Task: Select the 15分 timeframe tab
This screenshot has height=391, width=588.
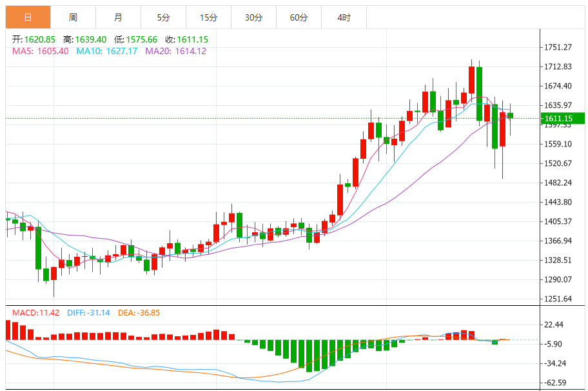Action: tap(208, 17)
